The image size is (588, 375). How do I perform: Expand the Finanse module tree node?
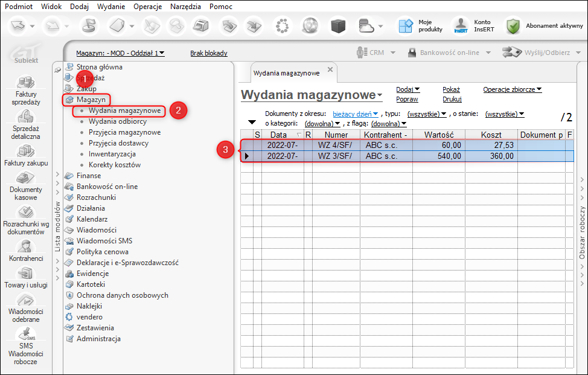pyautogui.click(x=57, y=176)
